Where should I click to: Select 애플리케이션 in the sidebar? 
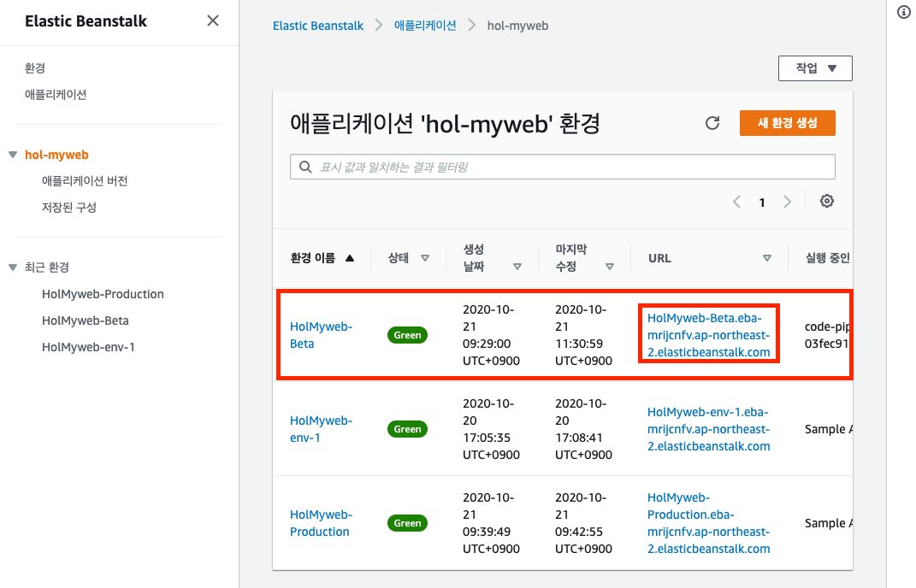click(x=56, y=95)
